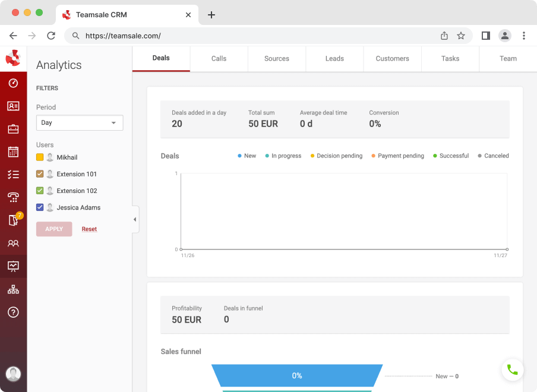Click the 'Average deal time' label
This screenshot has width=537, height=392.
click(323, 113)
